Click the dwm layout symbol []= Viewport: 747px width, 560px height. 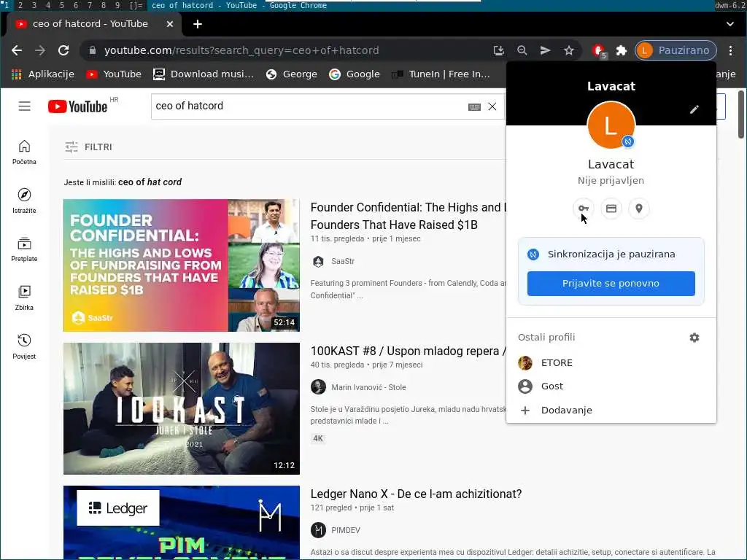tap(136, 5)
